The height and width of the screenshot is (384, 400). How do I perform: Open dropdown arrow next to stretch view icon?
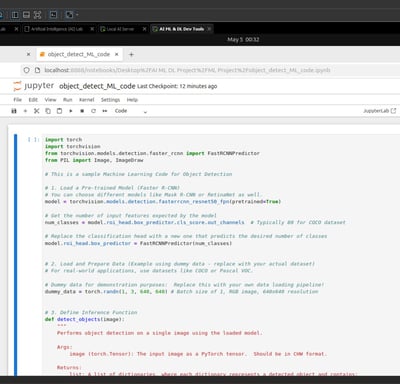(77, 15)
